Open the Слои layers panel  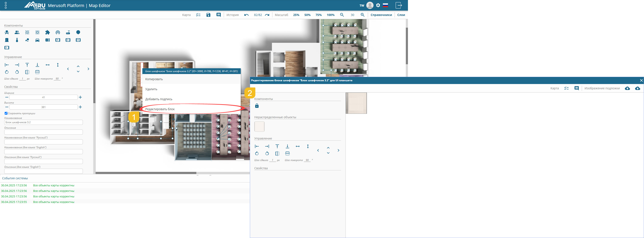(401, 15)
